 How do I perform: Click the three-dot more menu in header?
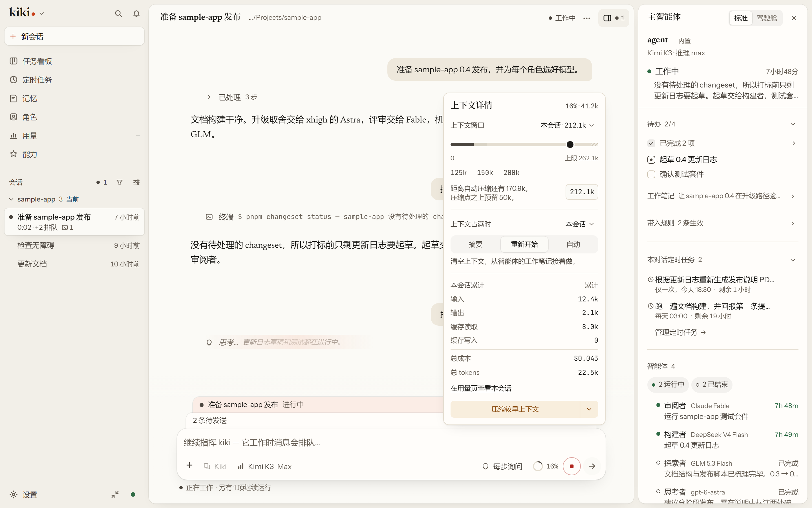pyautogui.click(x=586, y=18)
